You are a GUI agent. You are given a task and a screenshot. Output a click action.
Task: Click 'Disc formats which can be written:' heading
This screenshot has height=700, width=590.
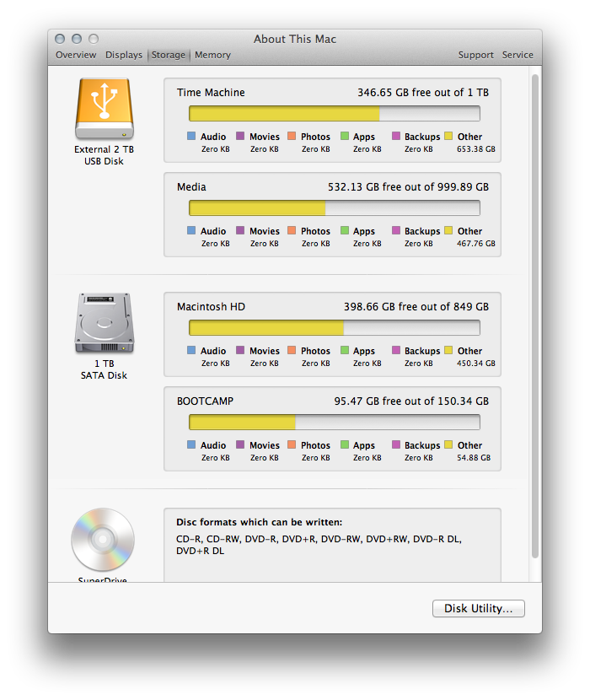point(260,522)
